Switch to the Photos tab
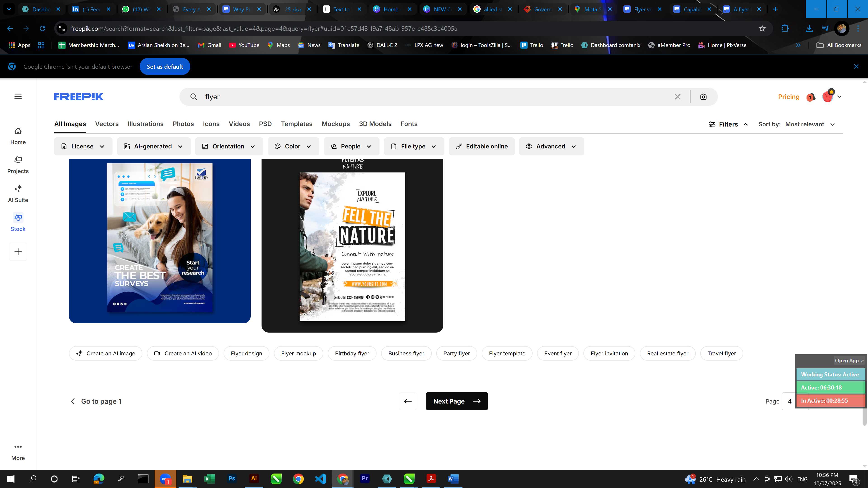Viewport: 868px width, 488px height. 183,124
